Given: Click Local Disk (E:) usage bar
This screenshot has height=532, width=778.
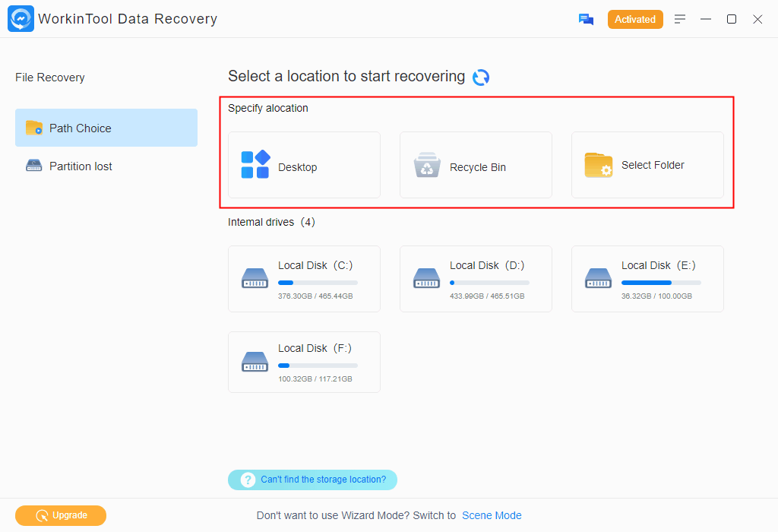Looking at the screenshot, I should [661, 283].
